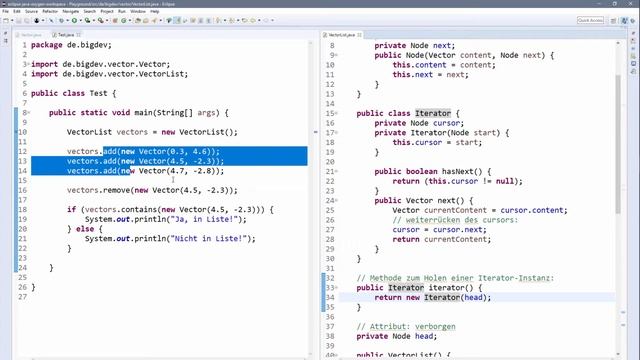Open the Refactor menu
640x360 pixels.
pos(50,11)
